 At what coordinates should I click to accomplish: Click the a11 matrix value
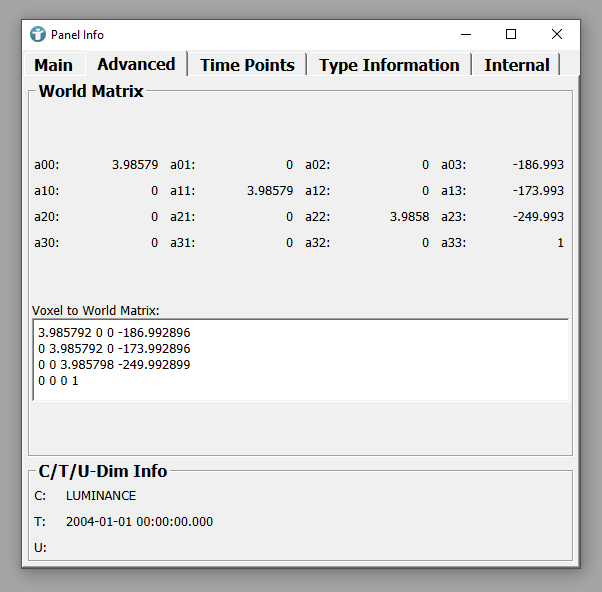[270, 191]
